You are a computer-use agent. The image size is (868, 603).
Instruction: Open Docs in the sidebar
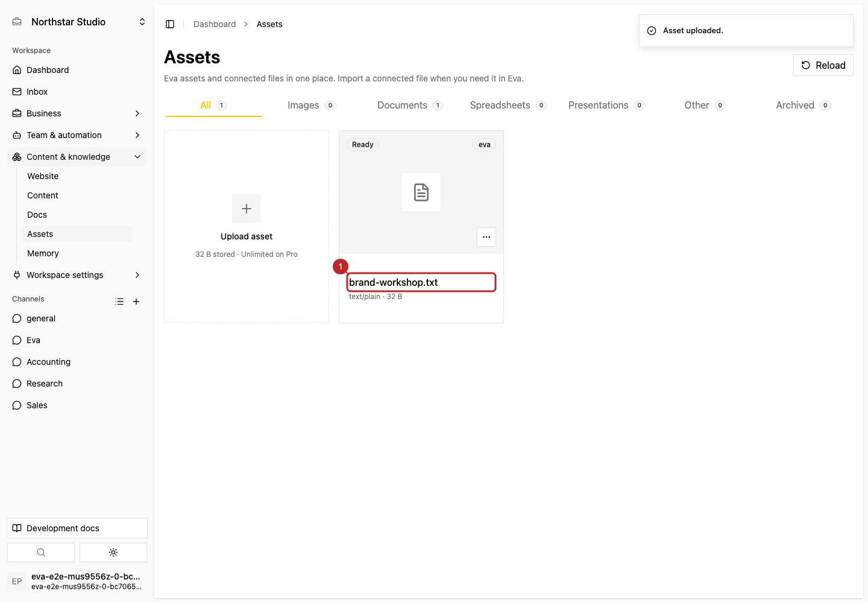(x=77, y=215)
